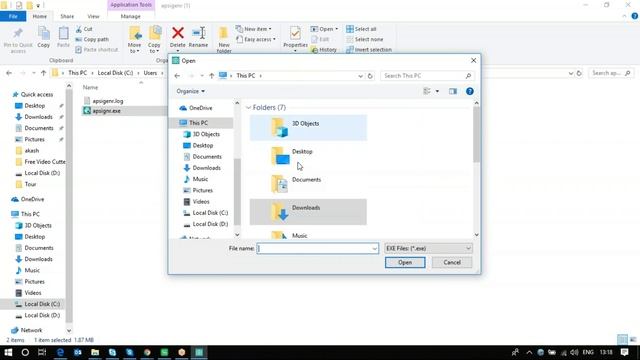Click the Application Tools contextual tab
The height and width of the screenshot is (360, 640).
(x=131, y=5)
